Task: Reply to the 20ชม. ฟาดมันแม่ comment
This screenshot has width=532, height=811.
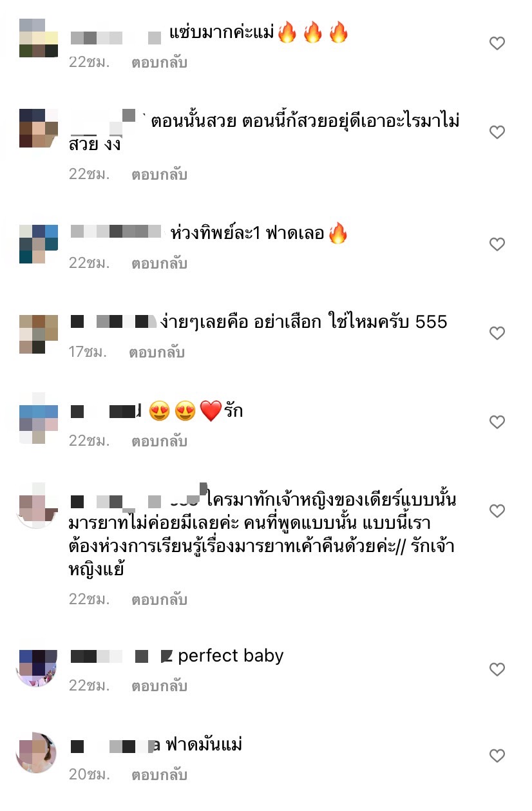Action: (159, 775)
